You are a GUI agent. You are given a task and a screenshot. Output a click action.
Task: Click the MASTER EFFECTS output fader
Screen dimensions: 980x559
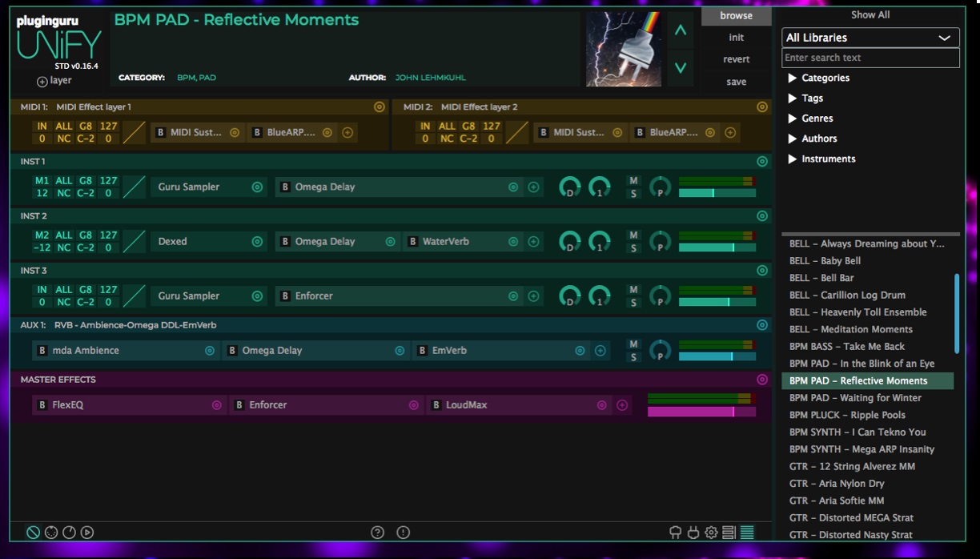[701, 412]
